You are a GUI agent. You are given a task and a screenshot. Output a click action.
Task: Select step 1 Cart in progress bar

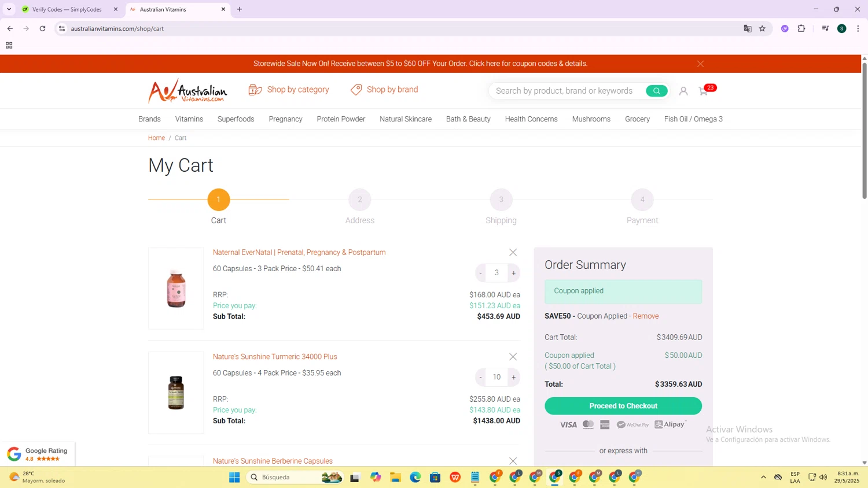click(219, 199)
